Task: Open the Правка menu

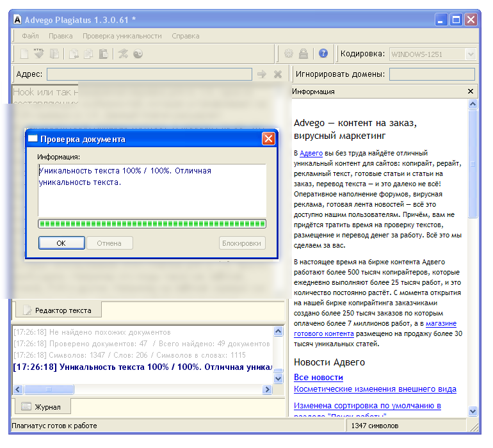Action: coord(61,36)
